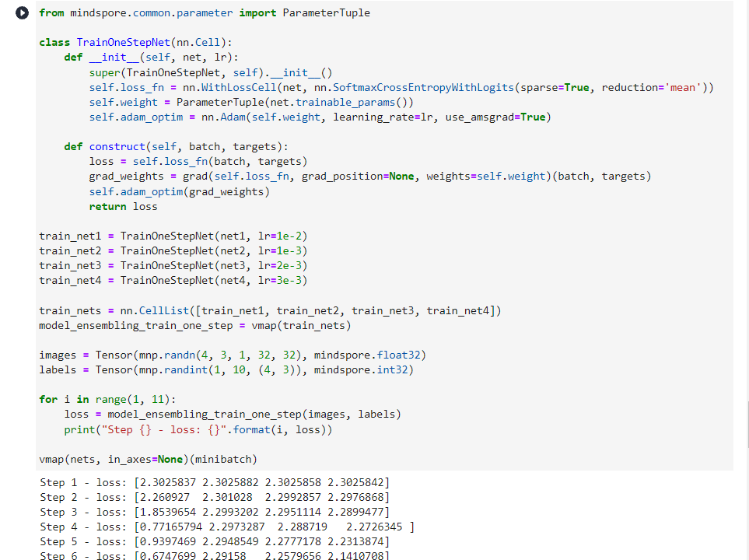This screenshot has height=560, width=749.
Task: Click the self.adam_optim nn.Adam assignment line
Action: click(x=320, y=117)
